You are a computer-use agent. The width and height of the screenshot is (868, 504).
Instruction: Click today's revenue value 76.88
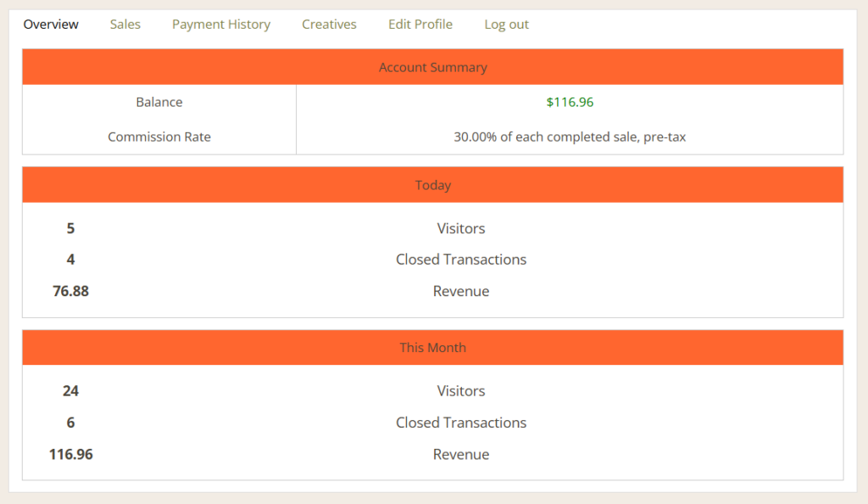coord(70,291)
